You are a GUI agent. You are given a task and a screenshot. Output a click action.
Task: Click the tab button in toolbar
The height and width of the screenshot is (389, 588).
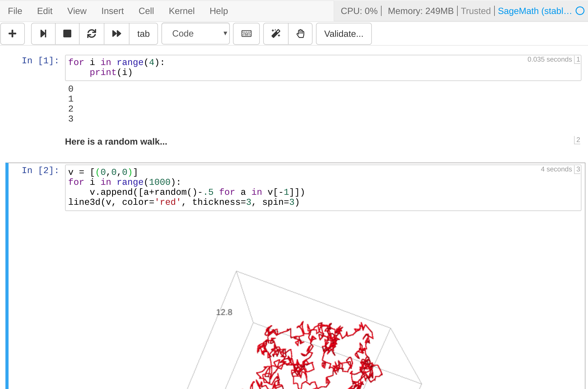(143, 34)
